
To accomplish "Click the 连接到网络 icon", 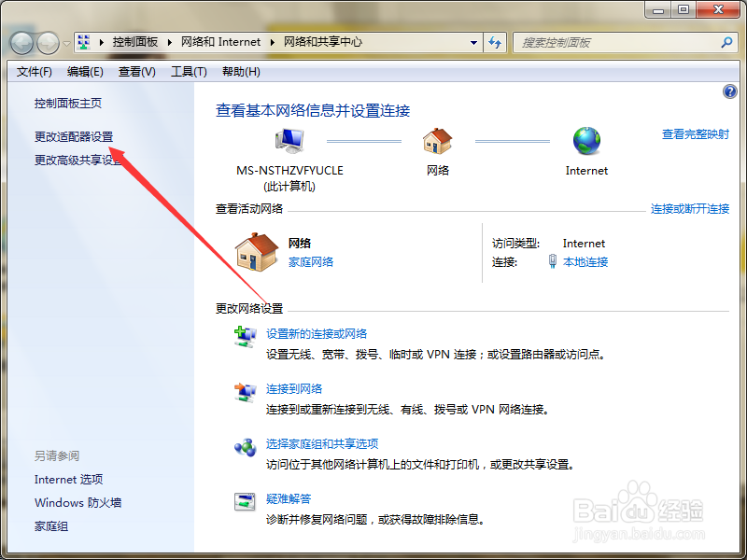I will click(245, 391).
